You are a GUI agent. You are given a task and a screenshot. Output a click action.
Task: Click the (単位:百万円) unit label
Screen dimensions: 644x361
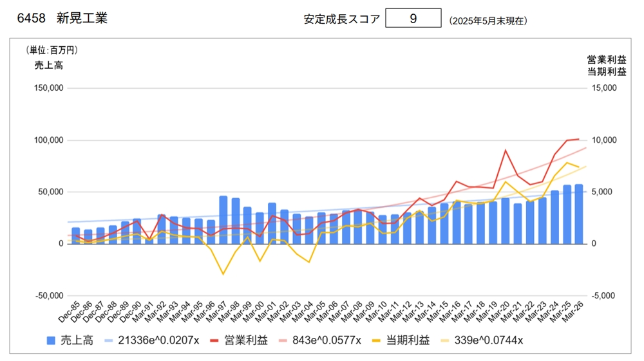tap(52, 50)
